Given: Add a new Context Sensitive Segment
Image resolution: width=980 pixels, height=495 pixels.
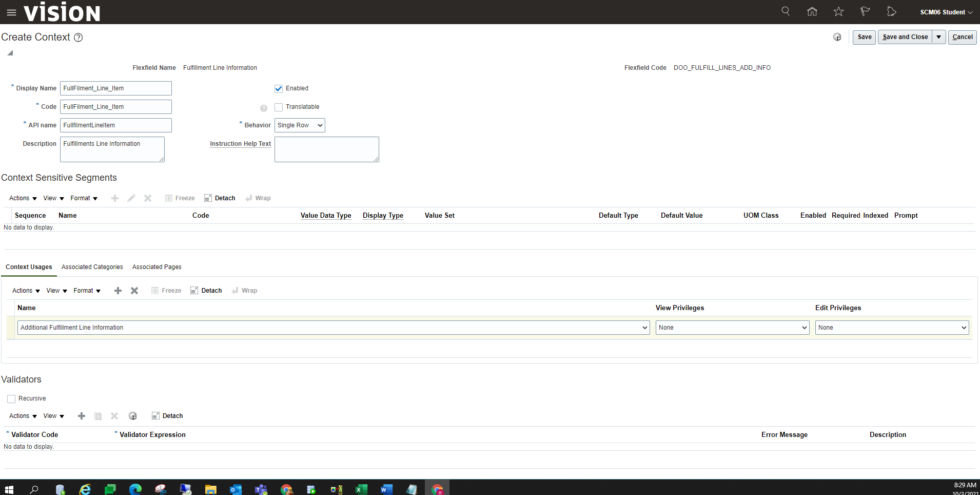Looking at the screenshot, I should 114,198.
